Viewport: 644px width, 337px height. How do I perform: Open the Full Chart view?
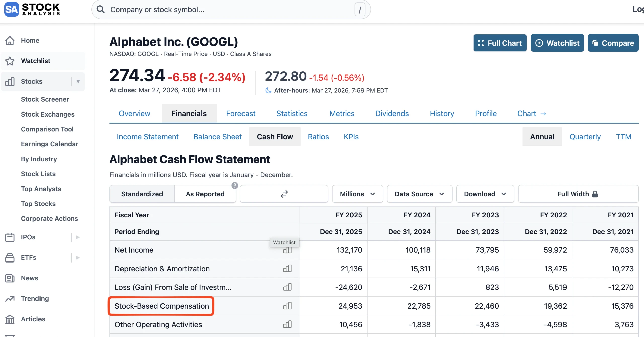pyautogui.click(x=500, y=43)
